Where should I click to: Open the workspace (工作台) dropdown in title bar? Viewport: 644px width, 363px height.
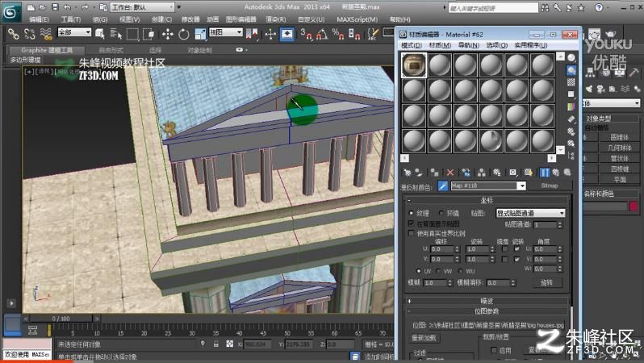(142, 7)
